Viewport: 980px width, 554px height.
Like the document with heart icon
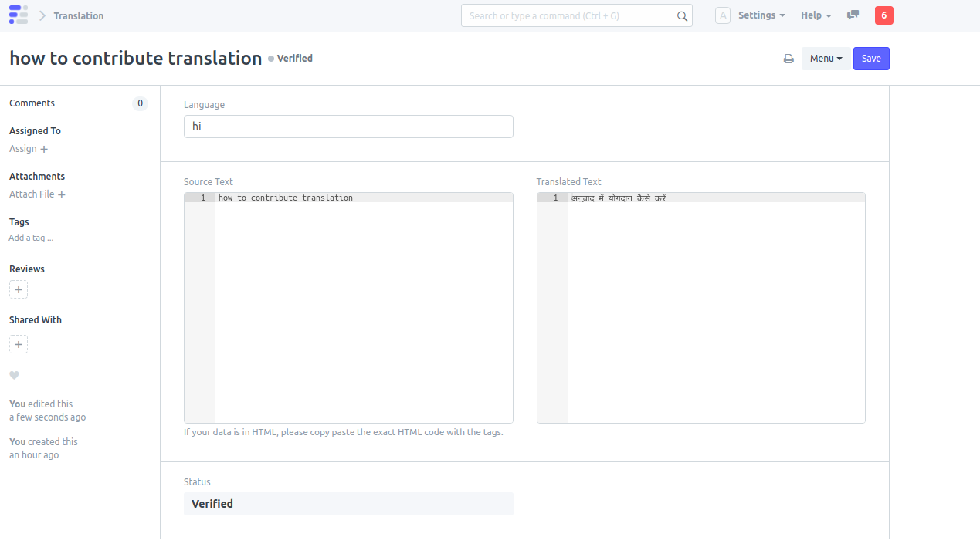pyautogui.click(x=14, y=376)
